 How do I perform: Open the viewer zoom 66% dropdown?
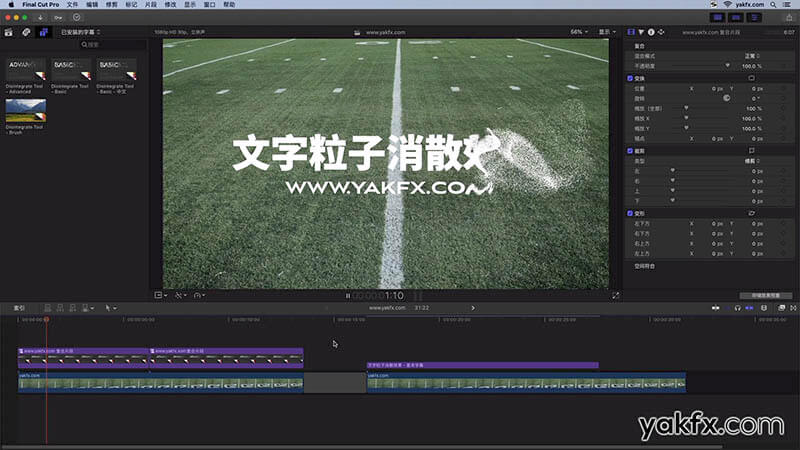(579, 32)
